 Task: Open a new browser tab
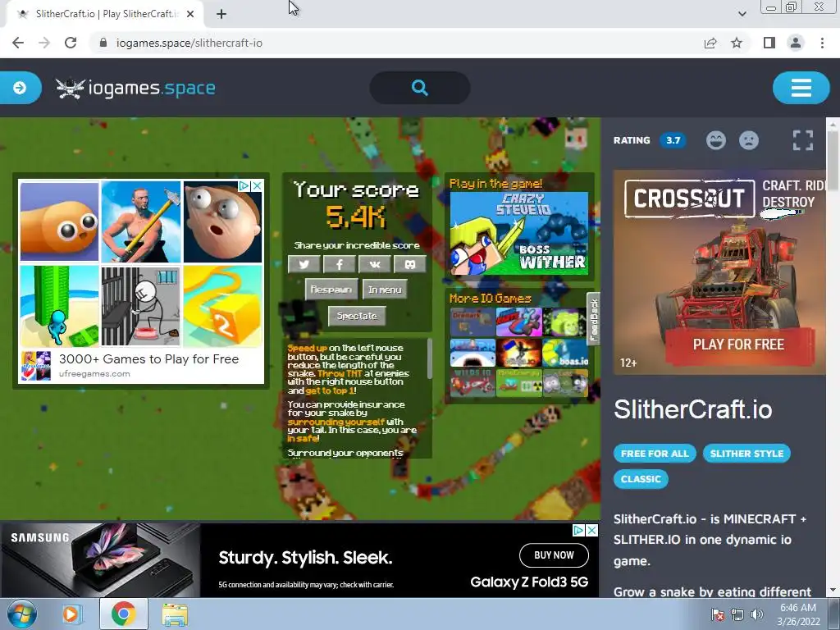[x=221, y=14]
